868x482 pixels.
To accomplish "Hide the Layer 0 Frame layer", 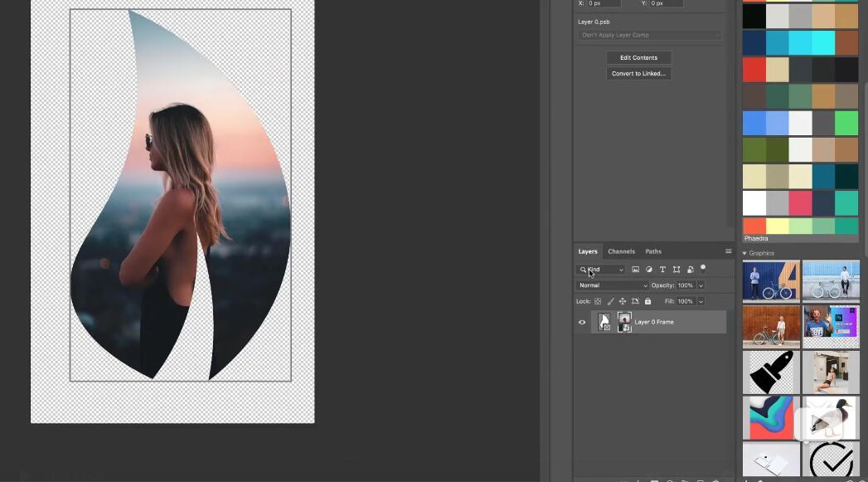I will point(582,322).
